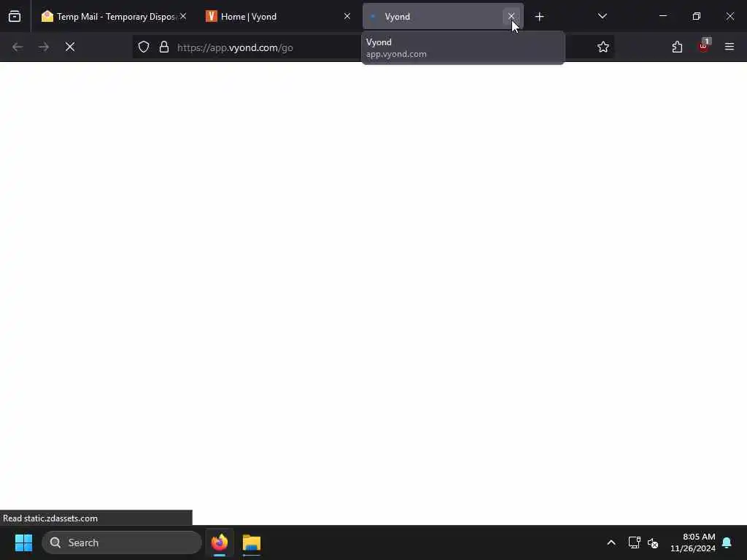Open muted volume tray icon
The width and height of the screenshot is (747, 560).
pyautogui.click(x=653, y=542)
